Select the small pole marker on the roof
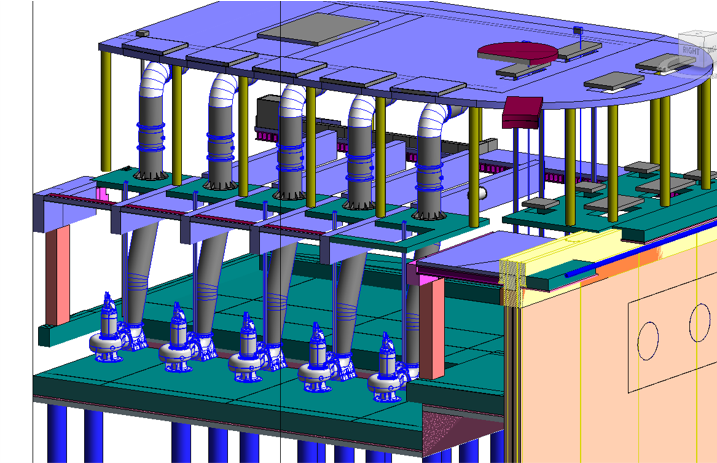This screenshot has width=717, height=463. 577,38
